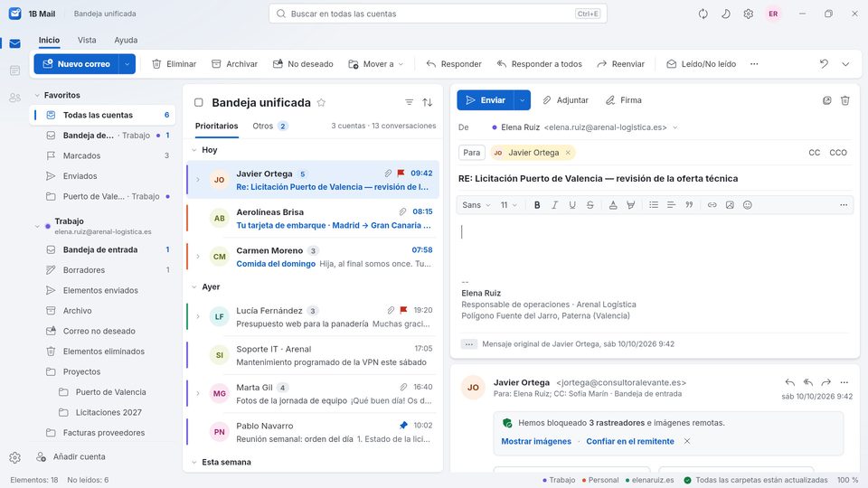Click Añadir cuenta
Viewport: 868px width, 488px height.
click(x=71, y=457)
